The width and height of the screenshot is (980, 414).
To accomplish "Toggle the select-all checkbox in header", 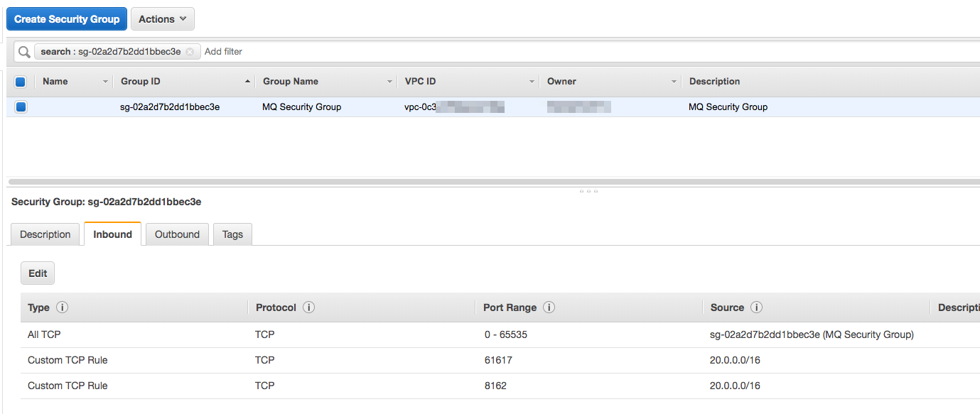I will point(21,82).
